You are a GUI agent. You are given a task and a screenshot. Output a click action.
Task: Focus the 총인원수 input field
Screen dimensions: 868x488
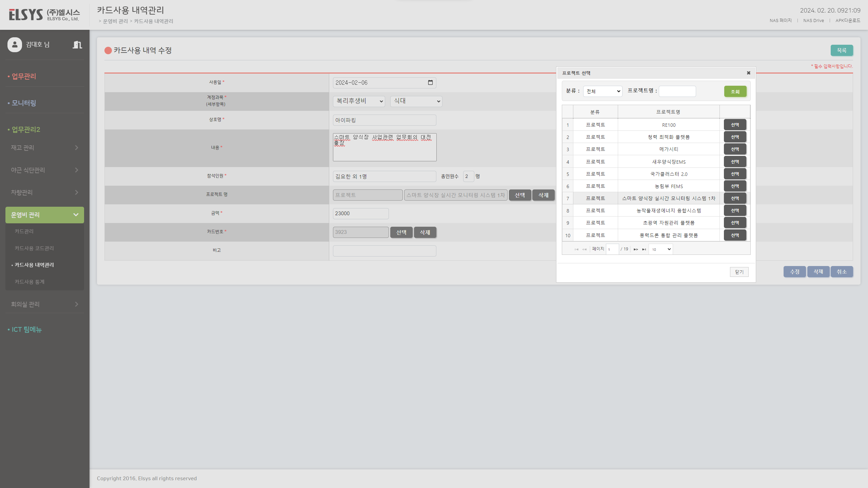[469, 176]
